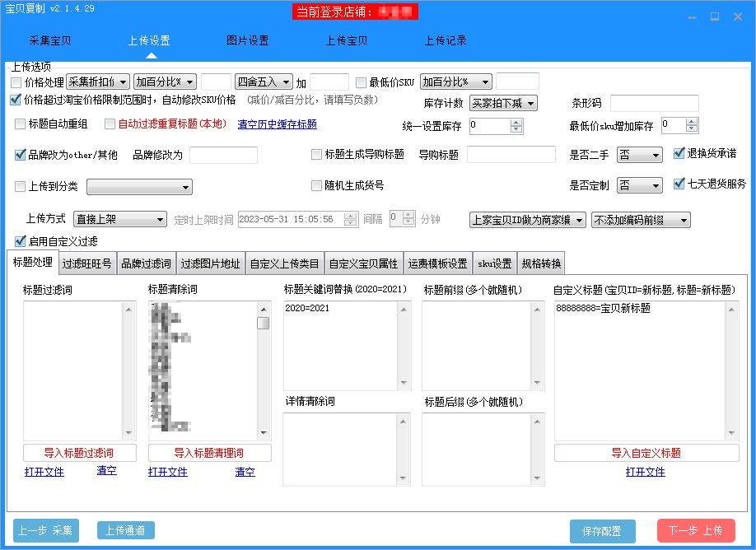The width and height of the screenshot is (756, 550).
Task: Click the 导入标题清理词 button
Action: (210, 453)
